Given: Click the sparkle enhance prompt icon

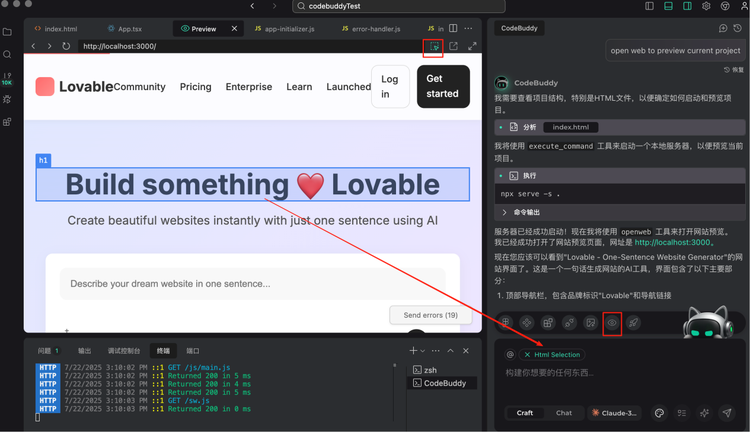Looking at the screenshot, I should click(x=704, y=413).
